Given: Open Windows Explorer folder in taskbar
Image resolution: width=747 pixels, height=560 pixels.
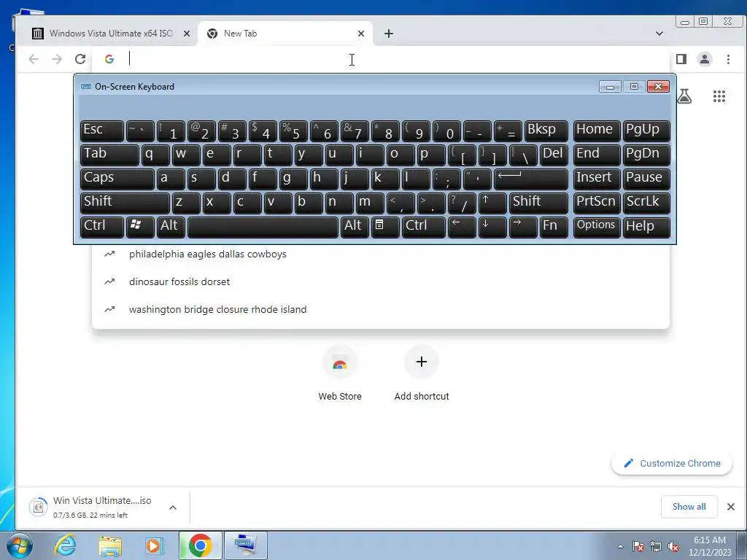Looking at the screenshot, I should [110, 545].
